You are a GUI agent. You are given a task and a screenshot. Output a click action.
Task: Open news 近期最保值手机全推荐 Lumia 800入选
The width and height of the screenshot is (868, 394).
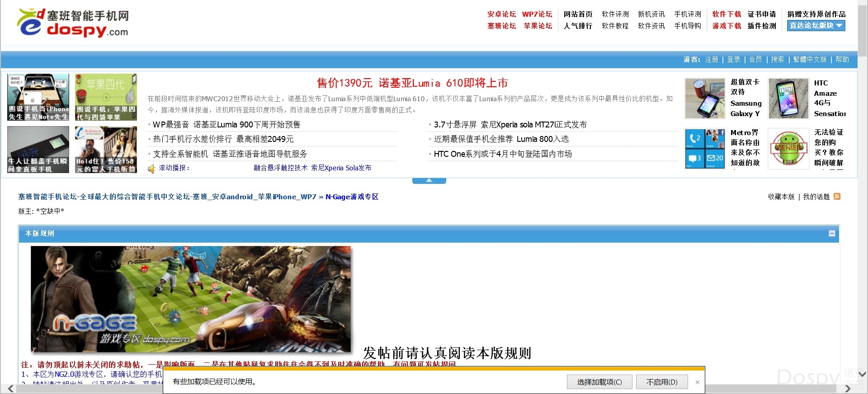(501, 139)
